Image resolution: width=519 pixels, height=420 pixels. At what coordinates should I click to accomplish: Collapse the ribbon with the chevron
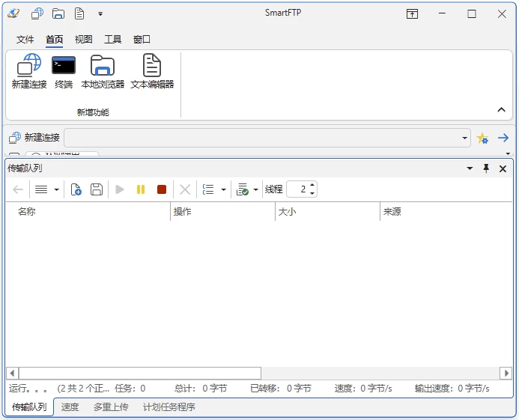502,110
